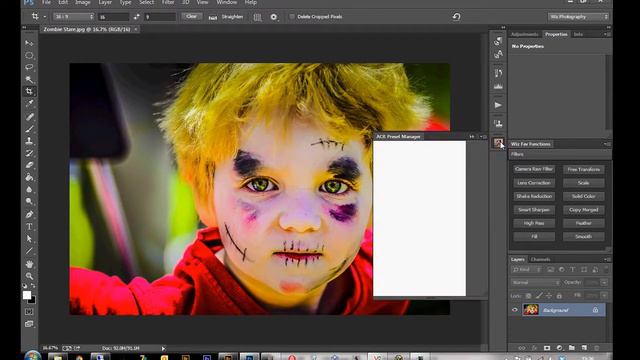The width and height of the screenshot is (640, 360).
Task: Select the Hand tool
Action: [29, 264]
